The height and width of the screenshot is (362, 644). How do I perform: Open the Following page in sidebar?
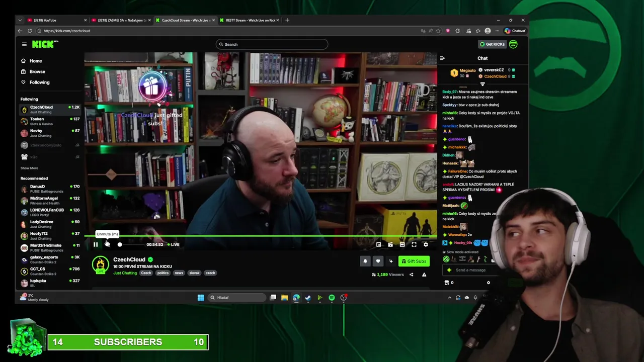(x=35, y=82)
